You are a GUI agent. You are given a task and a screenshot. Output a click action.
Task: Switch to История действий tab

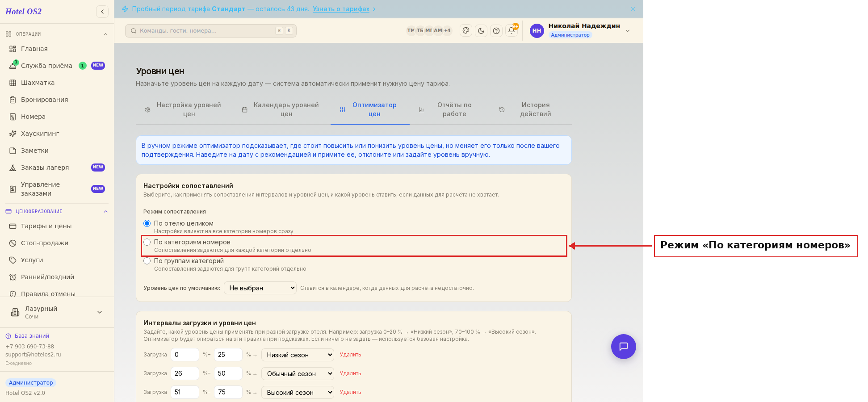pyautogui.click(x=531, y=109)
